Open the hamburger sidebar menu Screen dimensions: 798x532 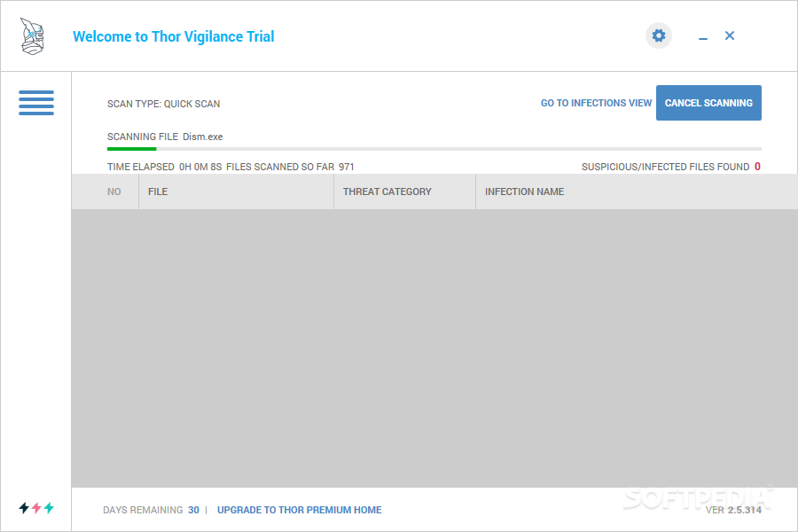tap(36, 103)
